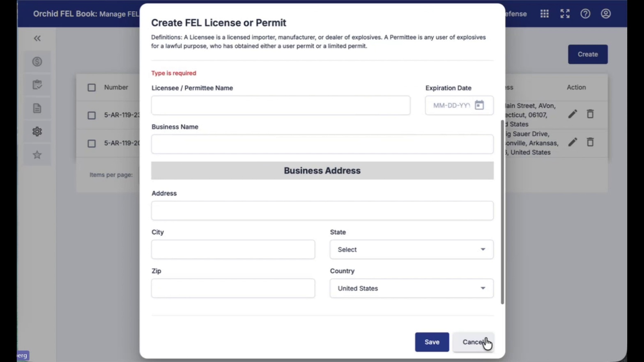Open the apps grid icon
The height and width of the screenshot is (362, 644).
click(545, 14)
